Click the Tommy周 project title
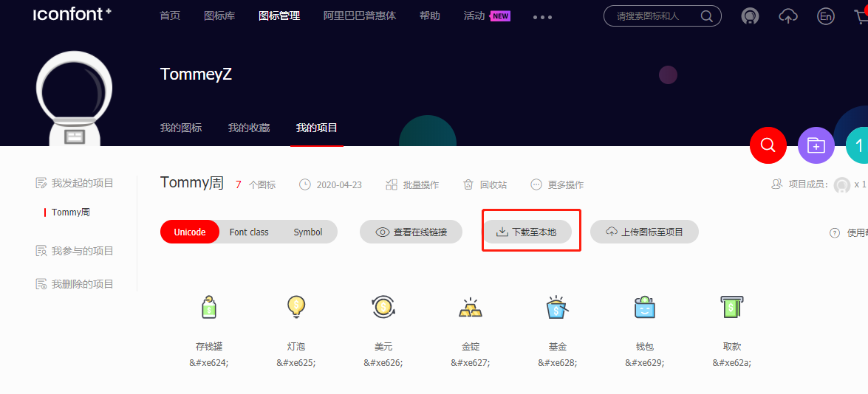The image size is (868, 394). click(191, 183)
